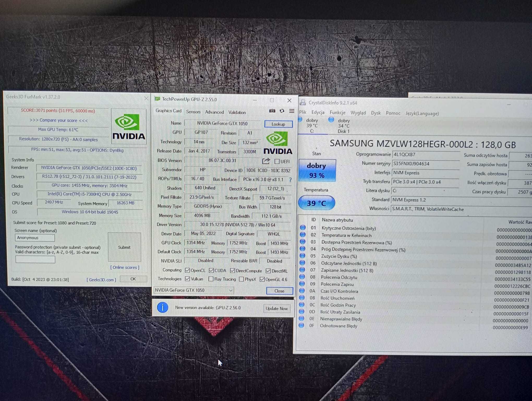Toggle the Ray Tracing checkbox
Image resolution: width=532 pixels, height=401 pixels.
click(211, 279)
